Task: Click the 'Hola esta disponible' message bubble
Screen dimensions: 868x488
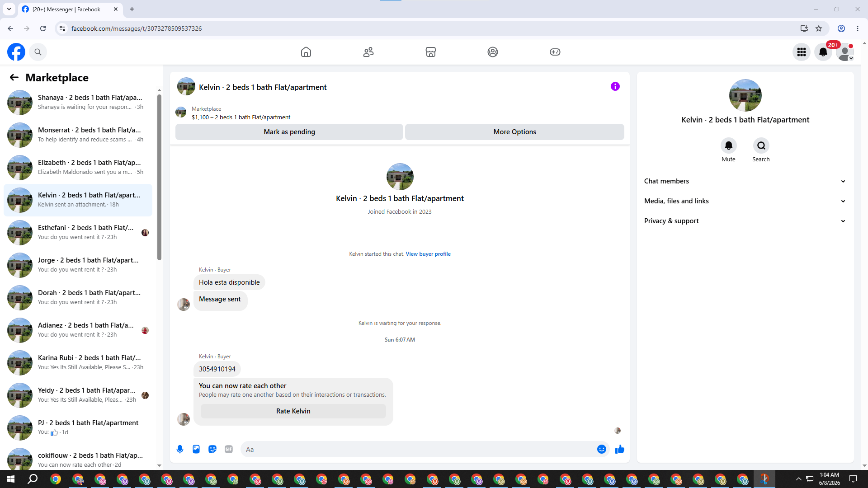Action: pos(229,282)
